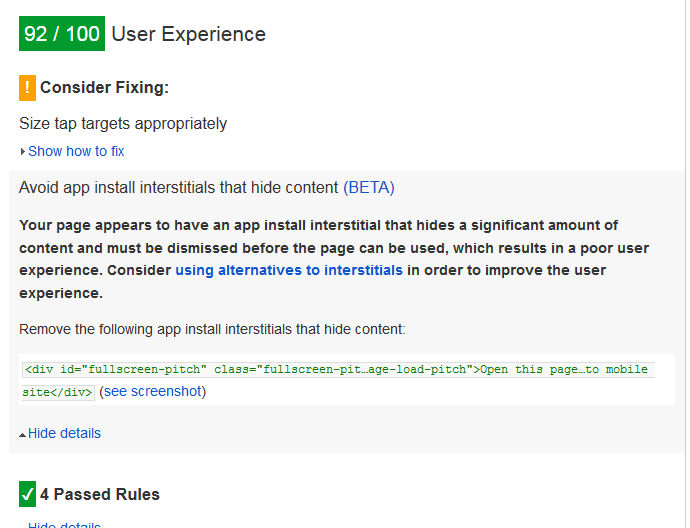This screenshot has width=690, height=528.
Task: Click Hide details below 4 Passed Rules
Action: (64, 524)
